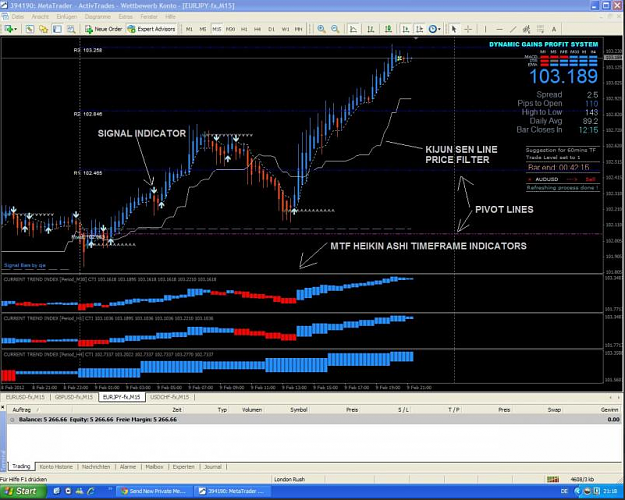Open the Einfügen menu

67,17
